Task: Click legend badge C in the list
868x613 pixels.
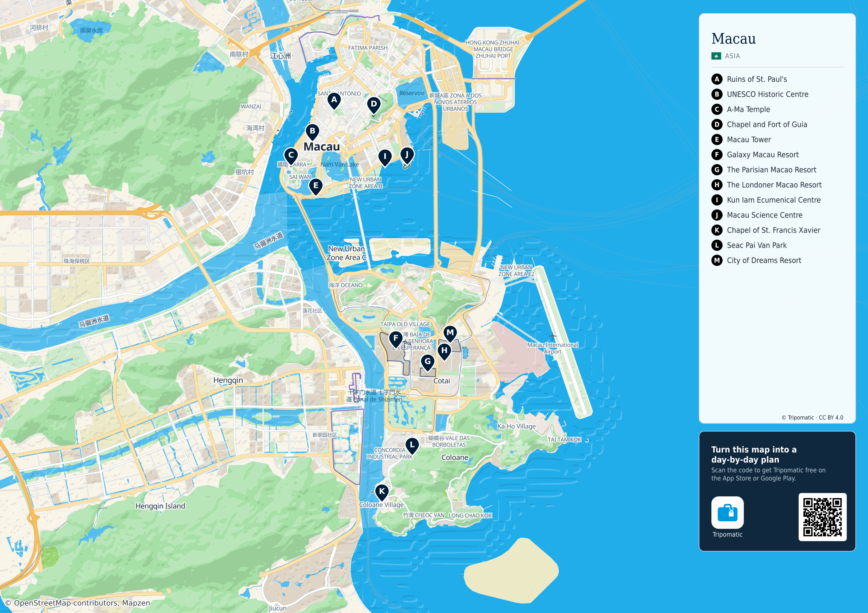Action: click(717, 109)
